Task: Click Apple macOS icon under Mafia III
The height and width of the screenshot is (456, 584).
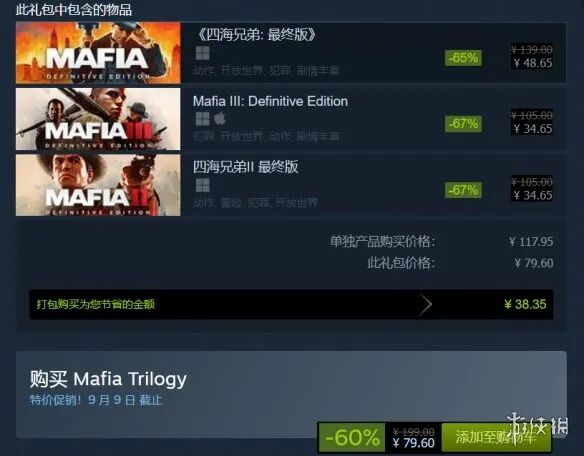Action: (x=220, y=119)
